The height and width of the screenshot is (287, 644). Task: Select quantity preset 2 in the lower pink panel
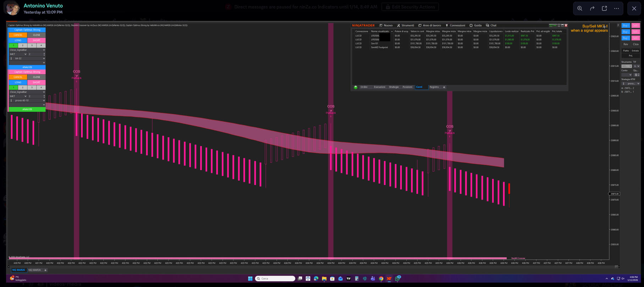coord(23,88)
